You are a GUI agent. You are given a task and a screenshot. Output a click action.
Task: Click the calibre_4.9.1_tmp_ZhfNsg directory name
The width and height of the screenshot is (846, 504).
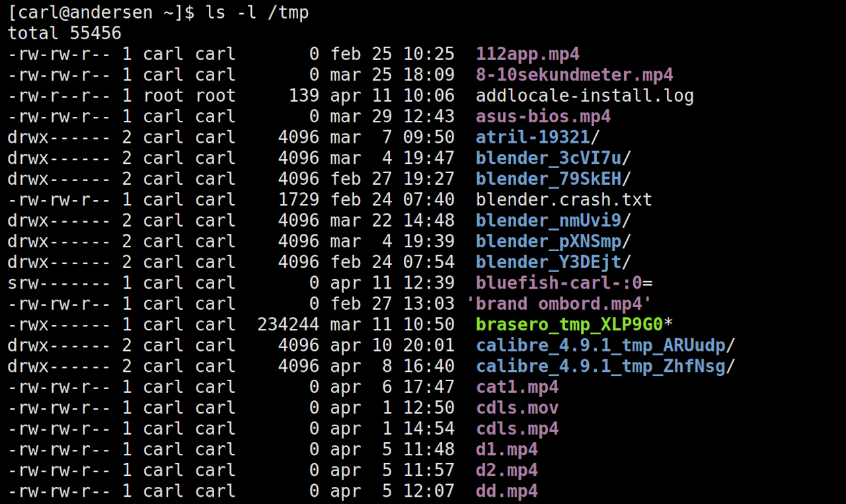tap(600, 366)
